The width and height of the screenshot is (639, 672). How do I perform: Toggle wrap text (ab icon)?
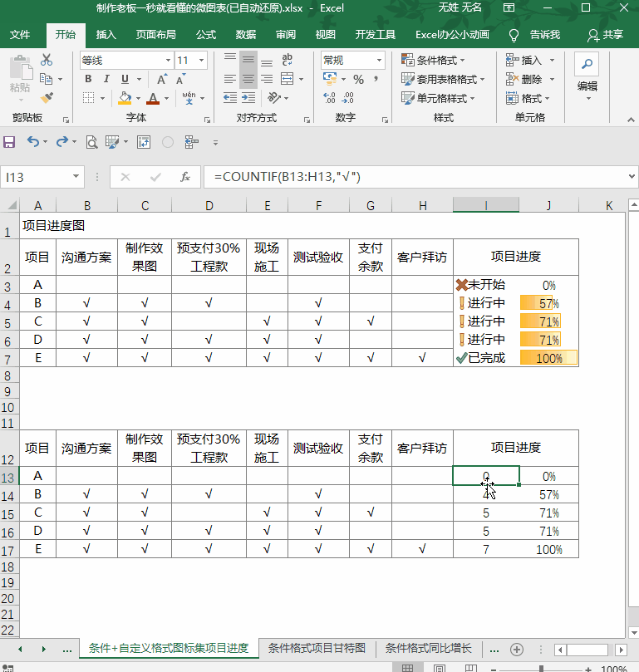288,60
